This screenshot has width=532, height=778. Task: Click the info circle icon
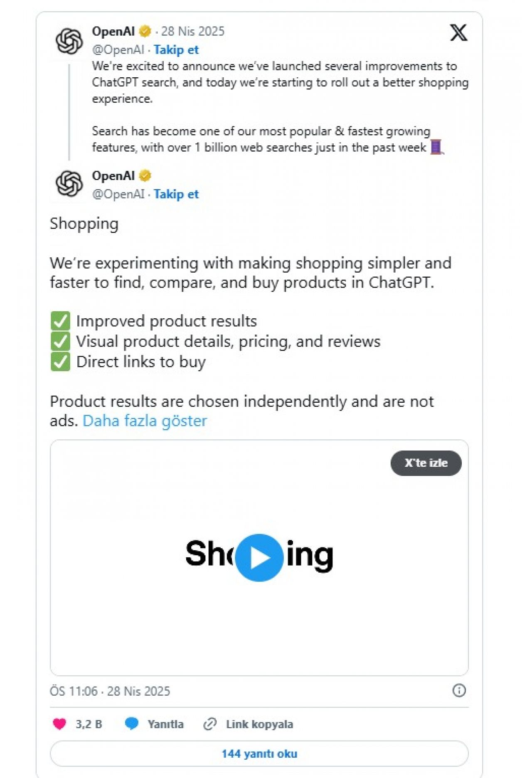(459, 691)
